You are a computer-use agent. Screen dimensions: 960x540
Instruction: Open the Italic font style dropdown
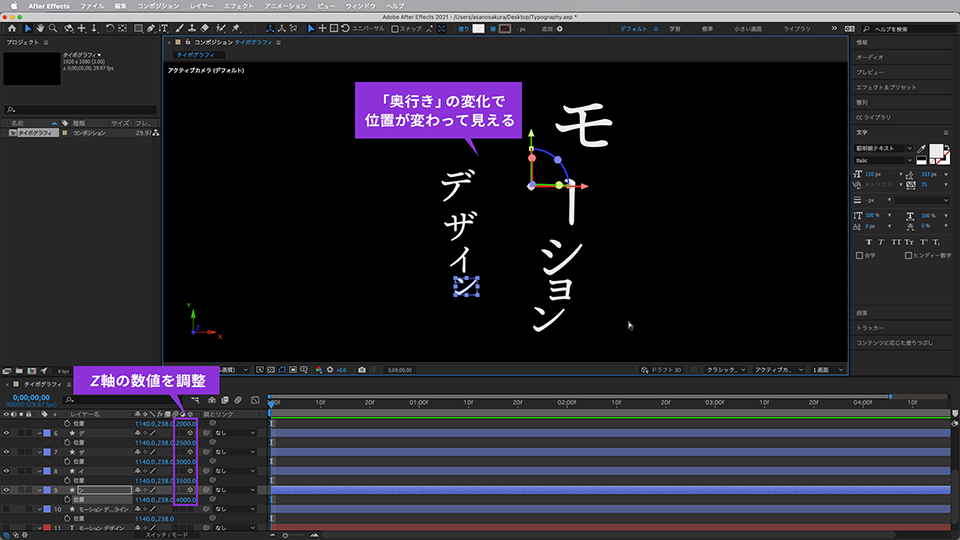tap(883, 160)
